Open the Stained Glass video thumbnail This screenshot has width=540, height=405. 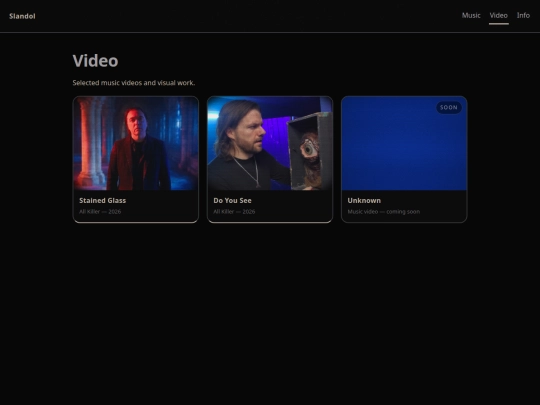pyautogui.click(x=136, y=143)
